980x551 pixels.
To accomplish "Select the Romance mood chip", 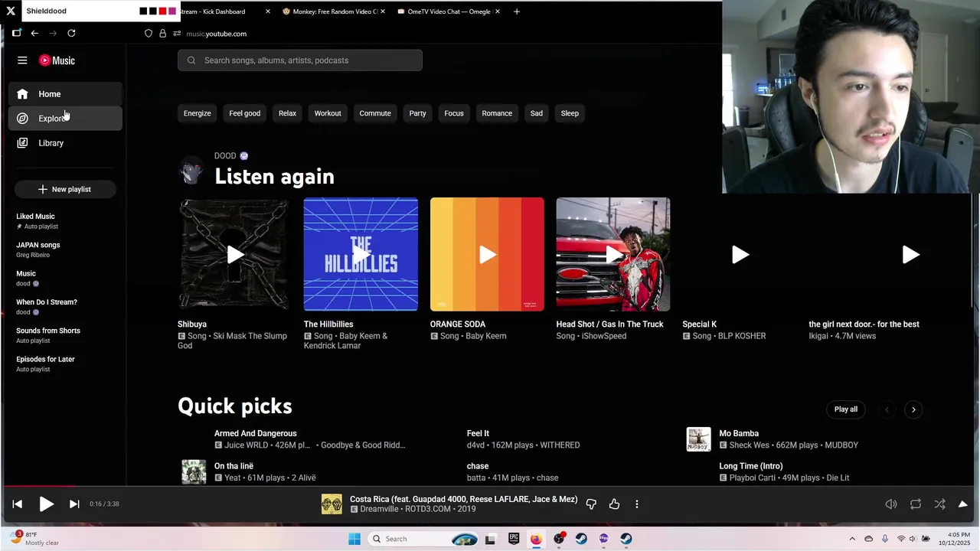I will pyautogui.click(x=497, y=113).
